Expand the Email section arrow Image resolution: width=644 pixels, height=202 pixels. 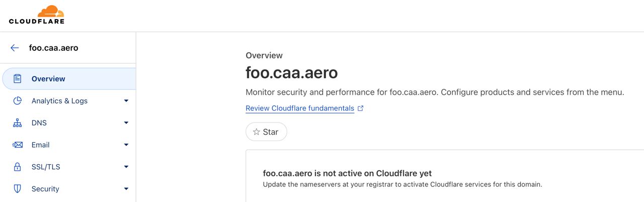point(126,145)
